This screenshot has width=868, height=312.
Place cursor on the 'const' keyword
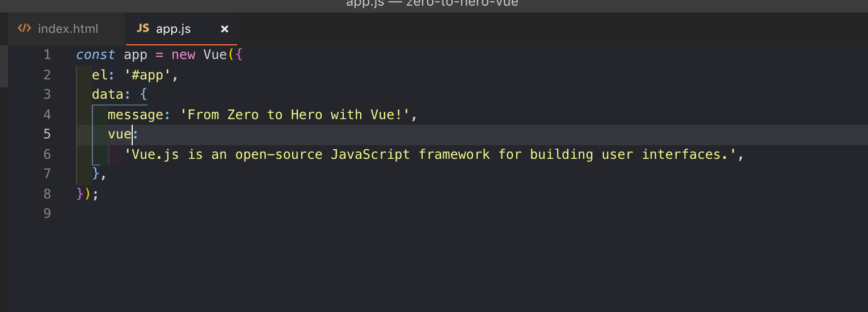pos(95,55)
